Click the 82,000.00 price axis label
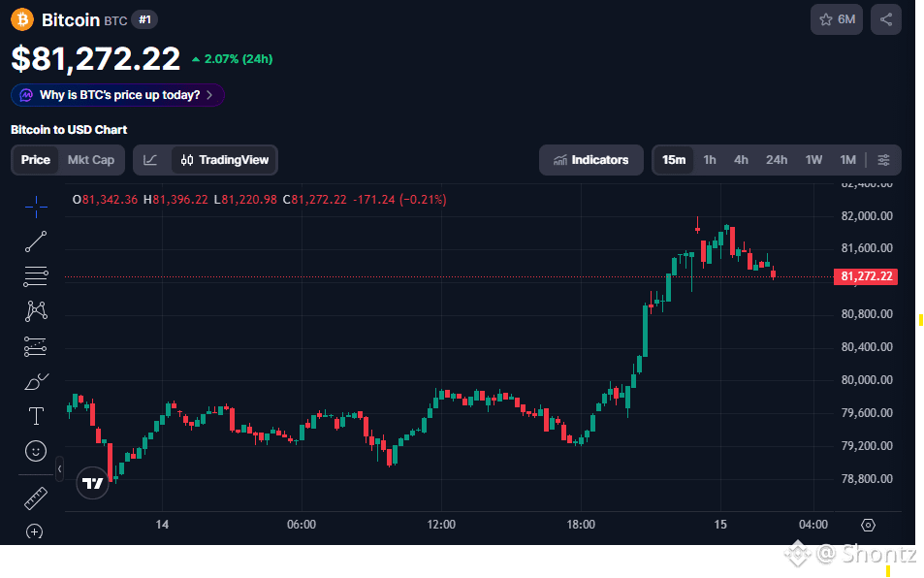Viewport: 924px width, 578px height. click(x=866, y=216)
